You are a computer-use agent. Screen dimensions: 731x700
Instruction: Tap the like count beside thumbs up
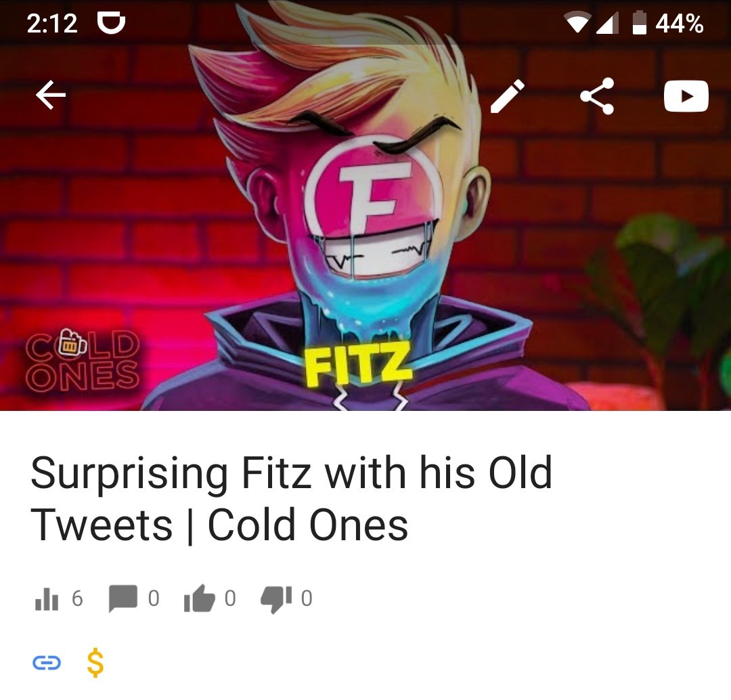pyautogui.click(x=230, y=598)
